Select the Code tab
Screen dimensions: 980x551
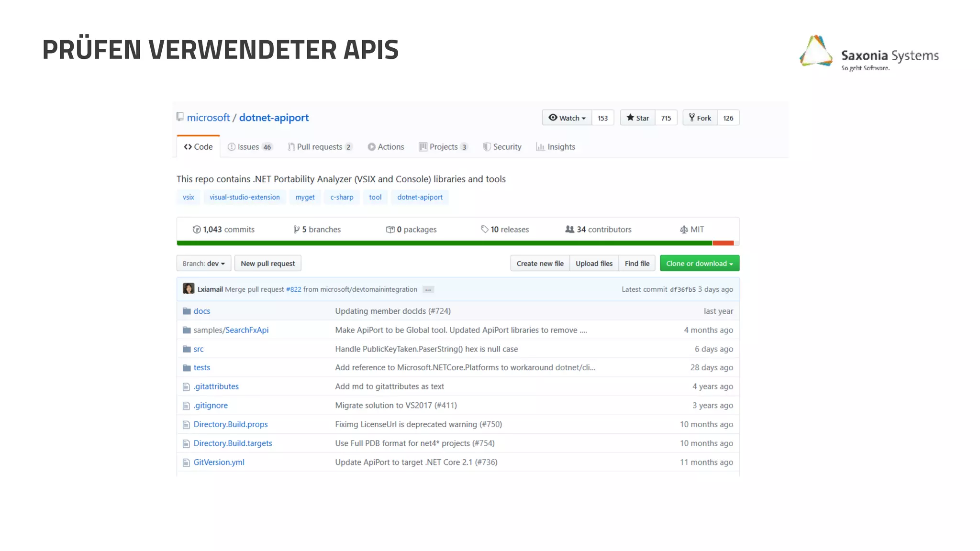tap(198, 147)
